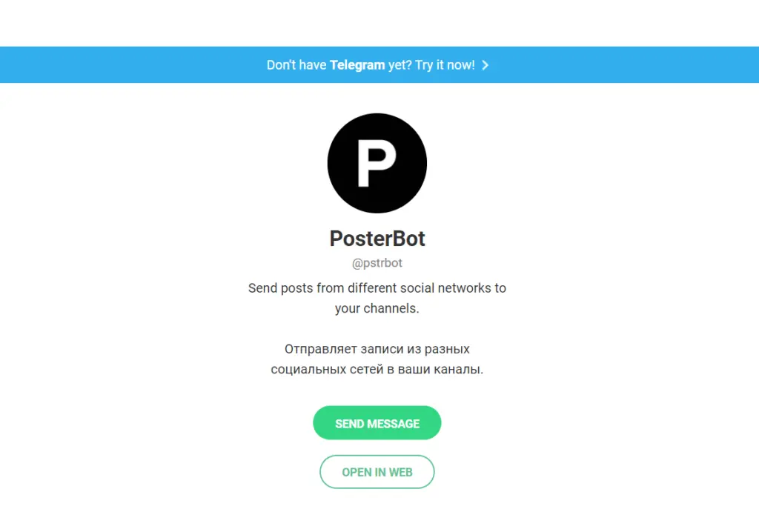
Task: Click the SEND MESSAGE button
Action: click(377, 423)
